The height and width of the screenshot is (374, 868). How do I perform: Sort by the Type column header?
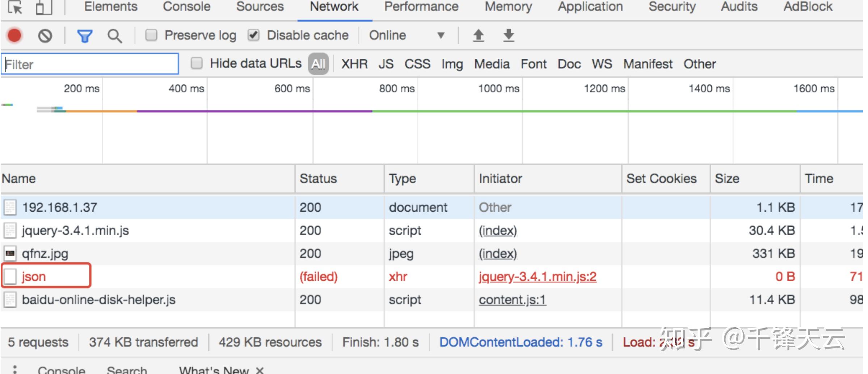point(429,179)
